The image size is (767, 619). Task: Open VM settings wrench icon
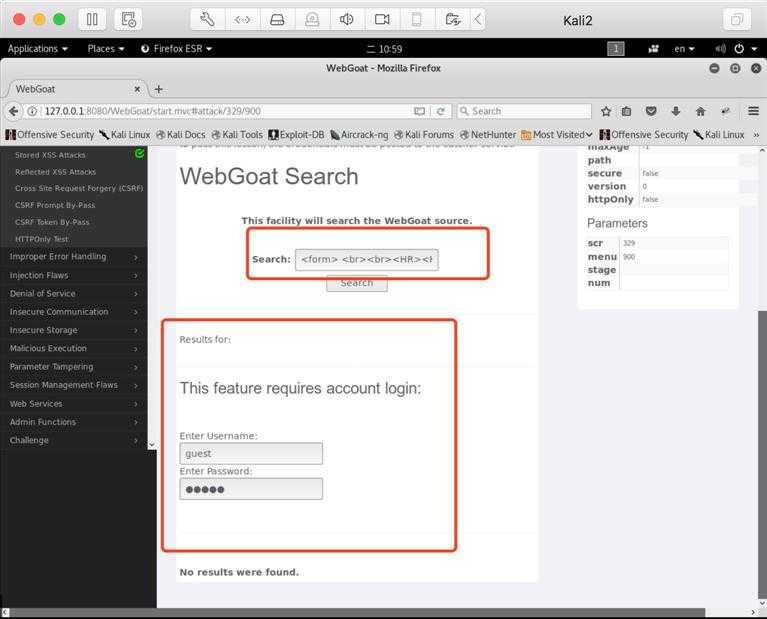[207, 20]
